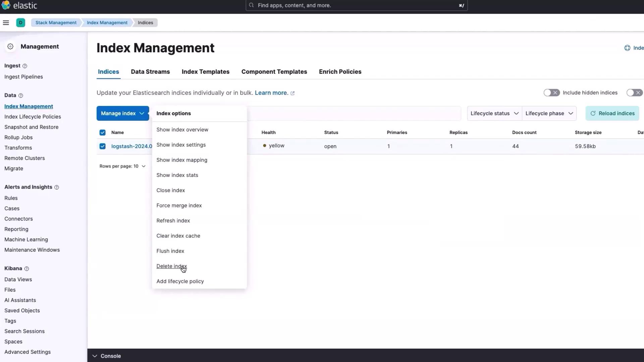Click the help icon beside Ingest
Viewport: 644px width, 362px height.
[x=25, y=66]
